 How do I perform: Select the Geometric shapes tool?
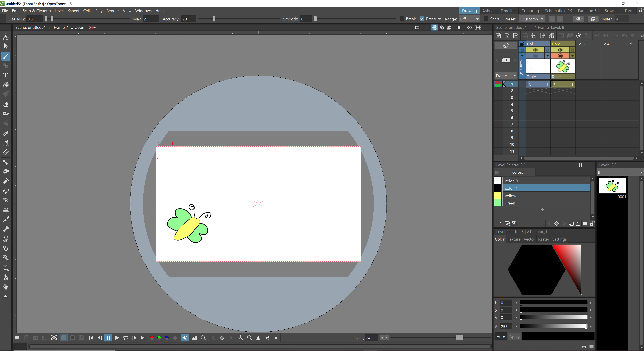click(6, 66)
